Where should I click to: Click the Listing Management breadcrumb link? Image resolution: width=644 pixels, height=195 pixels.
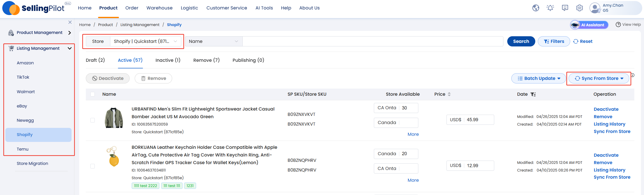(140, 25)
